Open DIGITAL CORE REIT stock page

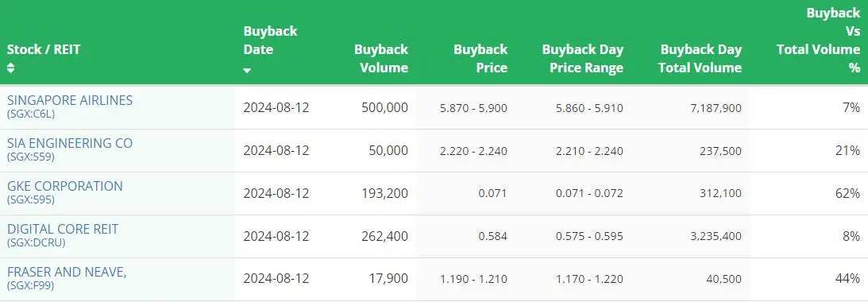[63, 229]
